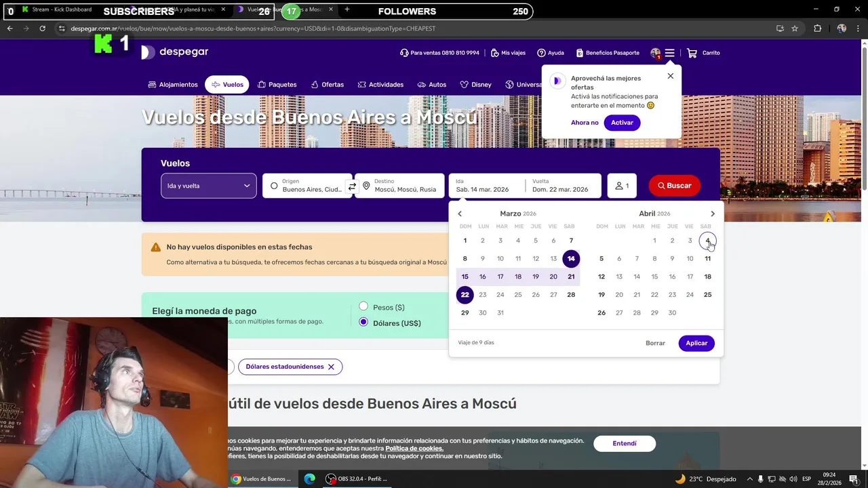Viewport: 868px width, 488px height.
Task: Open the passengers selector
Action: (622, 186)
